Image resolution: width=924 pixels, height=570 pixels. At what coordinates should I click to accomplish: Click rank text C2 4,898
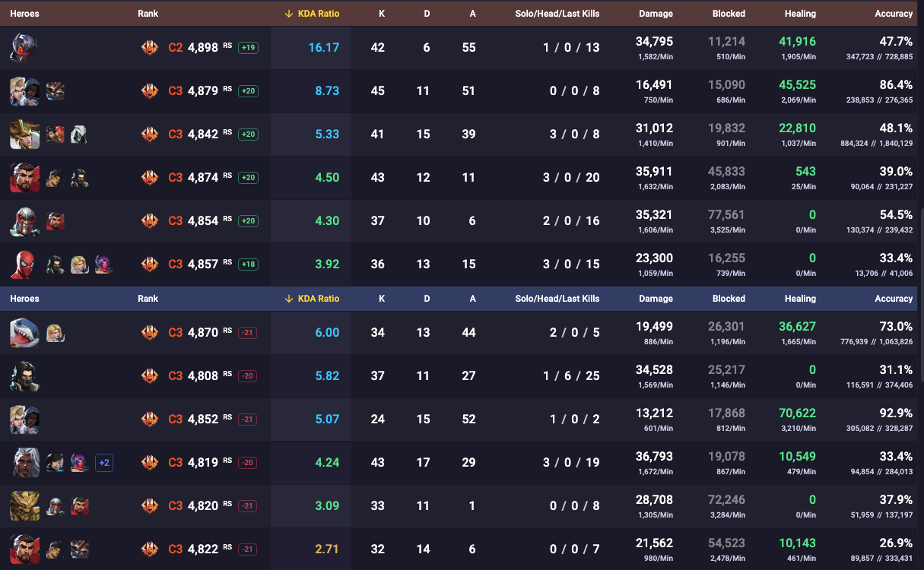click(193, 47)
